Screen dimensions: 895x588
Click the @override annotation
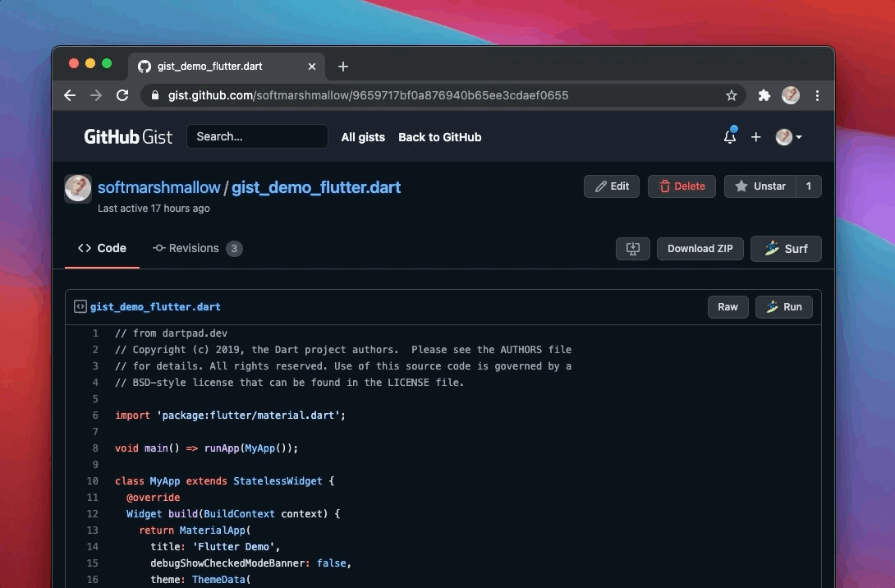tap(153, 498)
